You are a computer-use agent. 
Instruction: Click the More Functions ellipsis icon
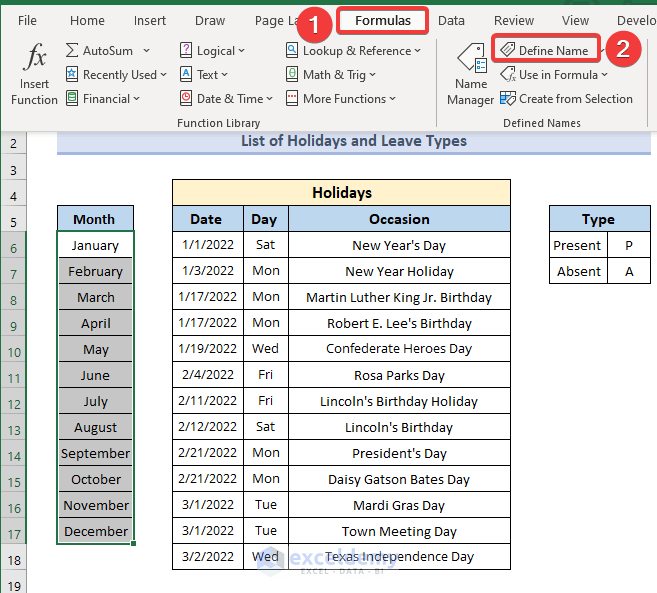pyautogui.click(x=292, y=98)
